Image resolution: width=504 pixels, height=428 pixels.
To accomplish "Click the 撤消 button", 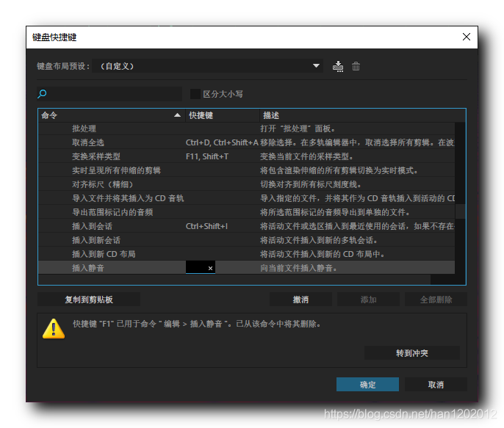I will (x=300, y=300).
